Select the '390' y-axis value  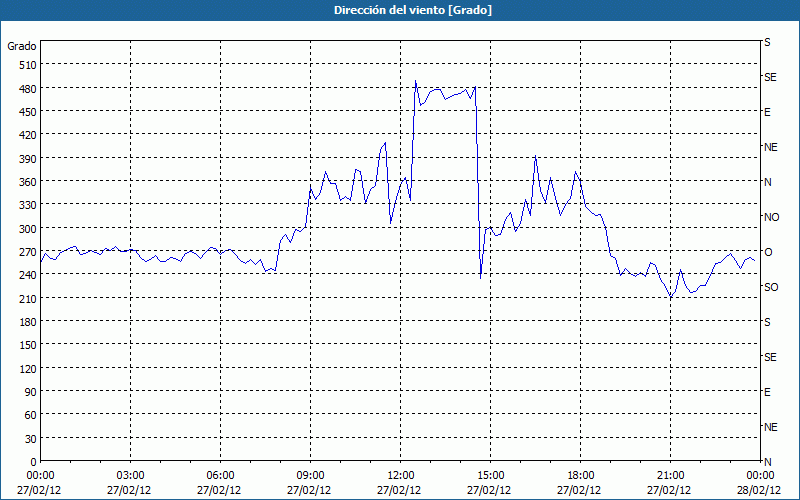[28, 159]
